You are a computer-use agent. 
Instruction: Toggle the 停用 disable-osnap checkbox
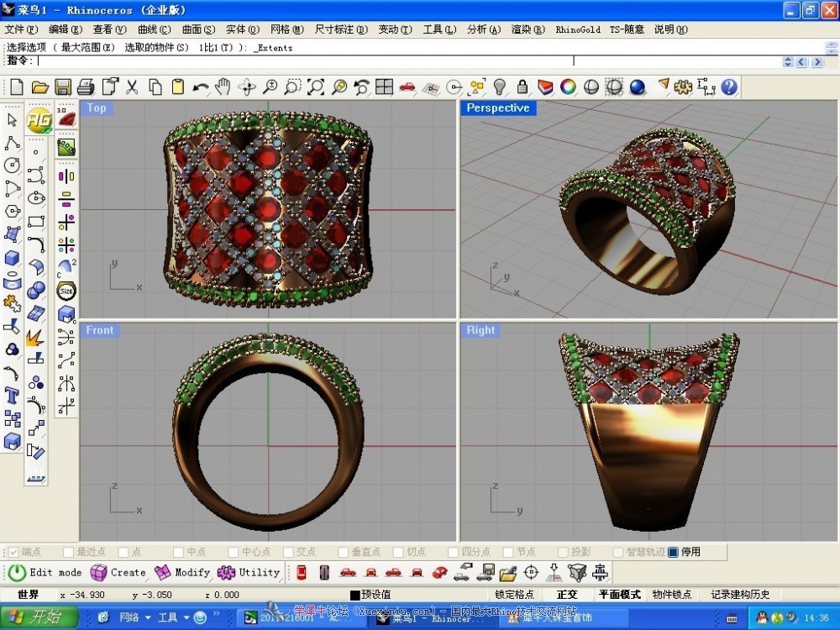(674, 552)
